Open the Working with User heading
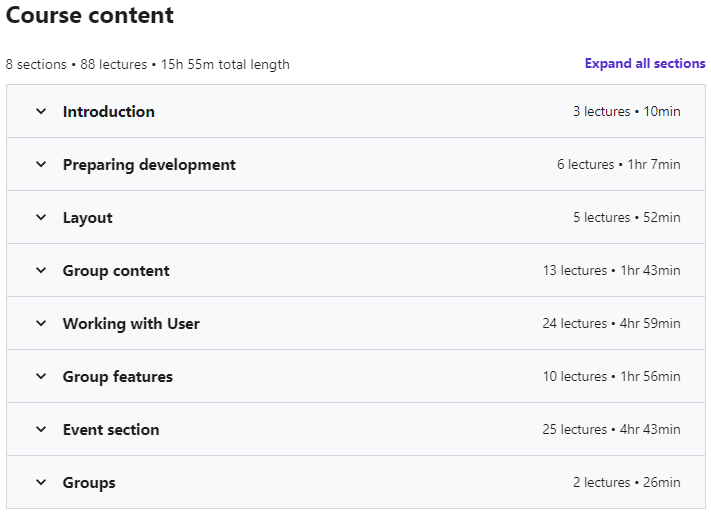 [131, 324]
